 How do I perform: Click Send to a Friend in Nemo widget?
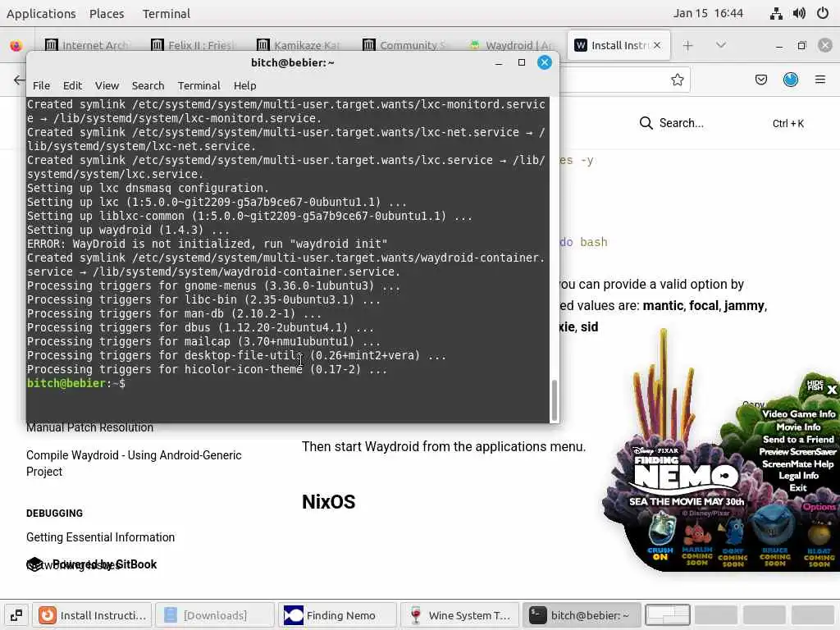pos(798,440)
